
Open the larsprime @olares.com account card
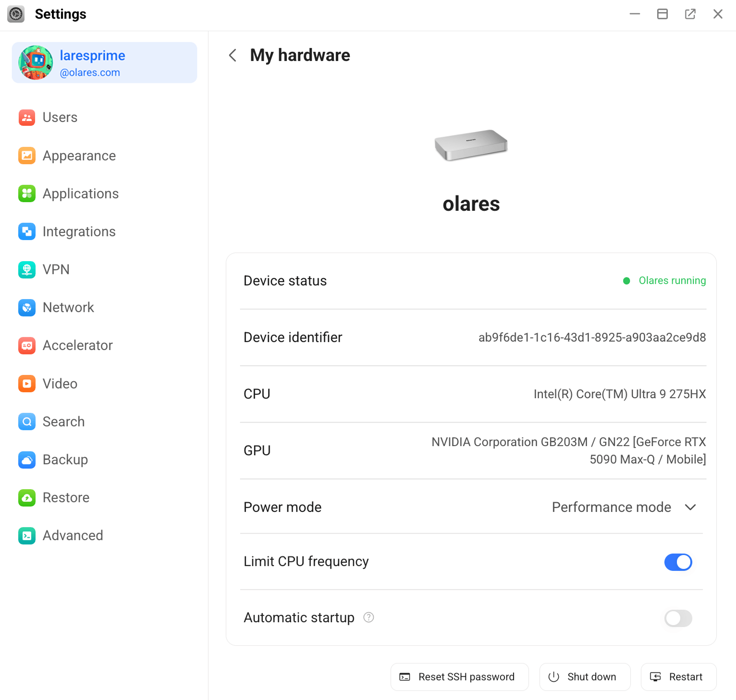(104, 62)
